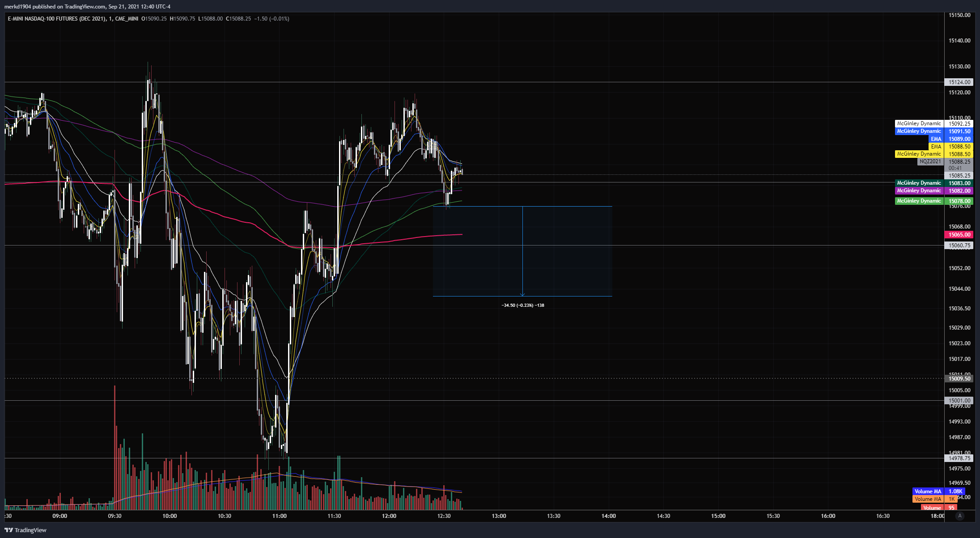980x538 pixels.
Task: Click the 15:00 time axis label
Action: 718,516
